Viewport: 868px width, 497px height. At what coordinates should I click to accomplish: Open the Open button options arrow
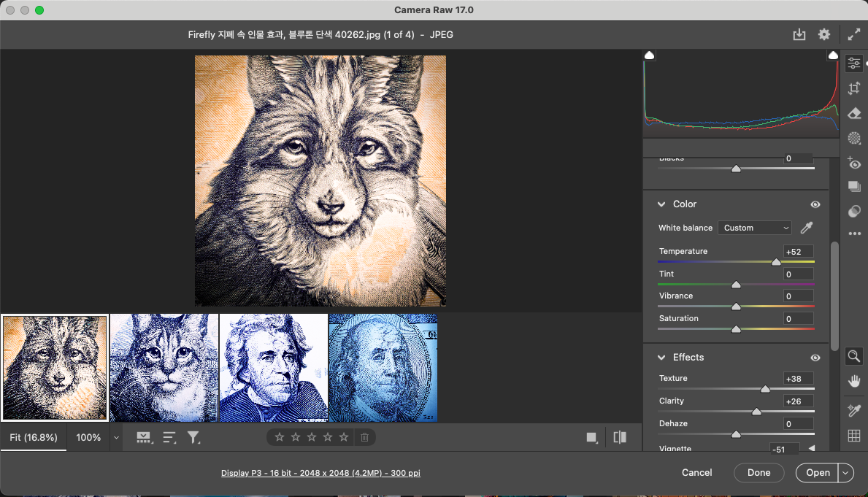845,473
